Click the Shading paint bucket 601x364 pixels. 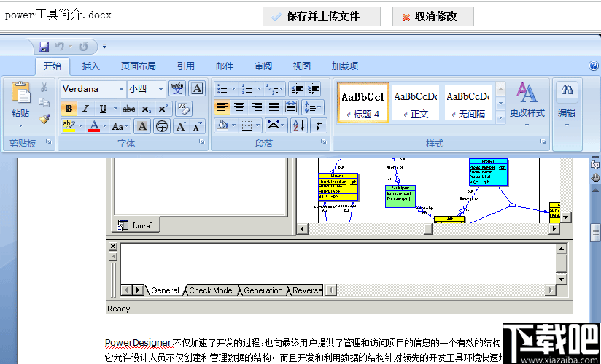click(222, 125)
